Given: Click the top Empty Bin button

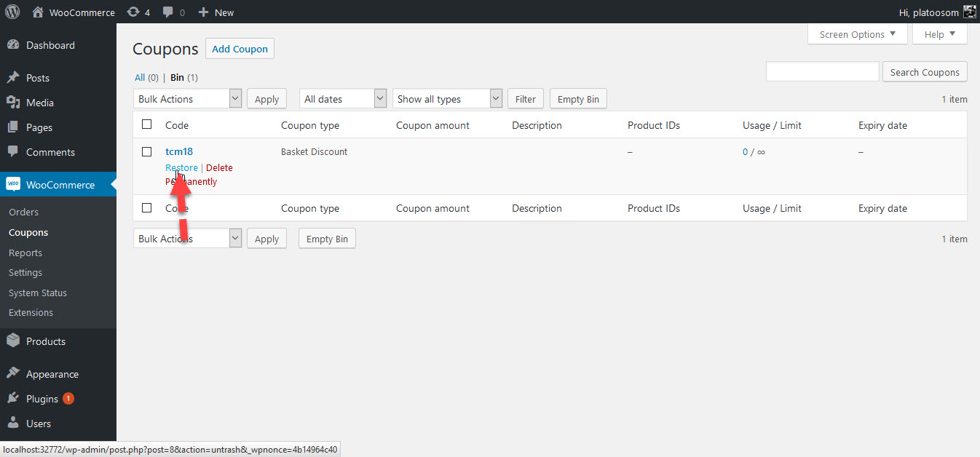Looking at the screenshot, I should (578, 99).
